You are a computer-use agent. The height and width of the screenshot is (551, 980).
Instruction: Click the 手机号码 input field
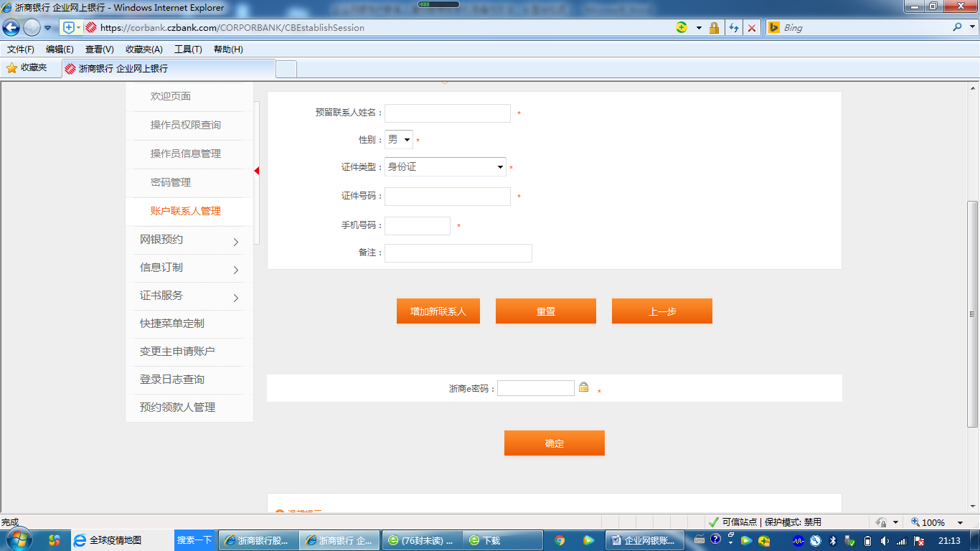click(x=418, y=226)
